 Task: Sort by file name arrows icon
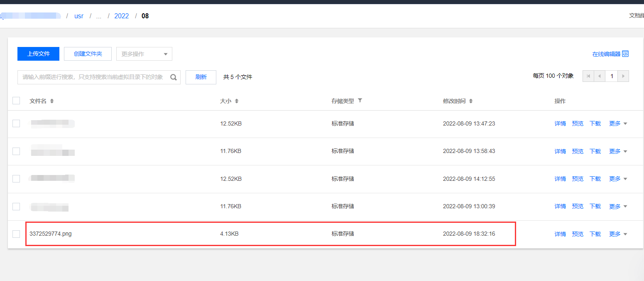(x=52, y=101)
